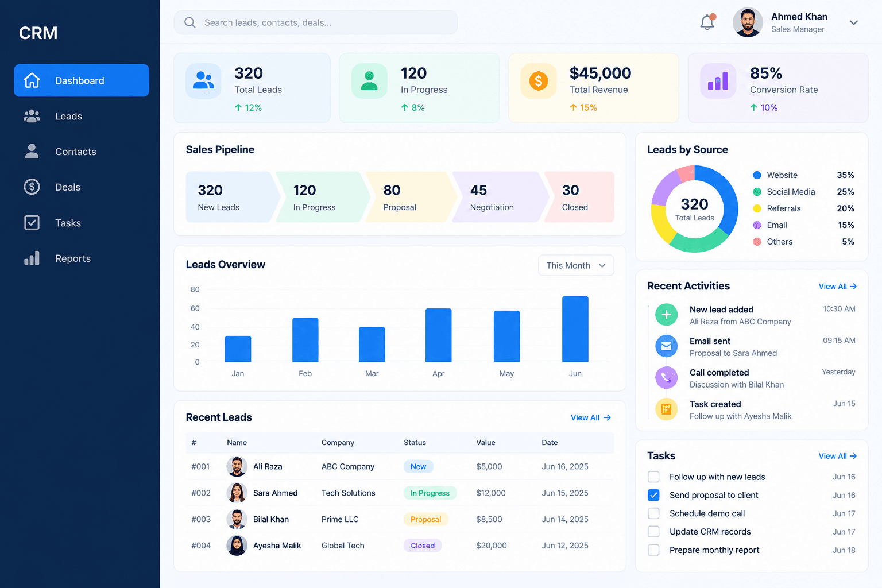882x588 pixels.
Task: Open the notifications bell
Action: click(707, 22)
